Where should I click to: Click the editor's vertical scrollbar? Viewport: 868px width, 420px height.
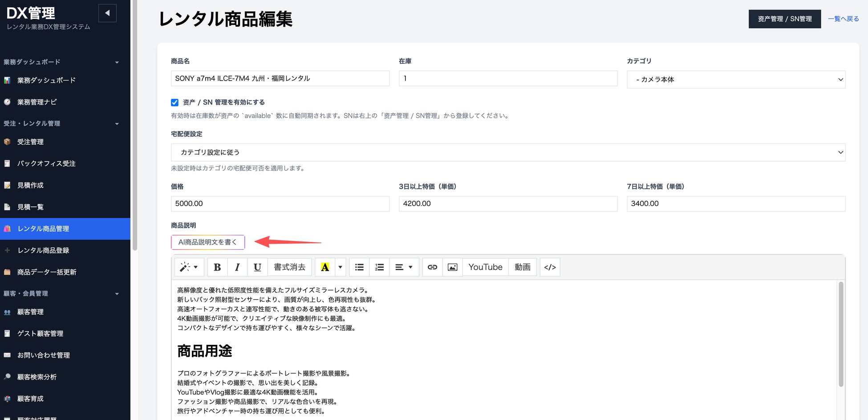coord(841,334)
